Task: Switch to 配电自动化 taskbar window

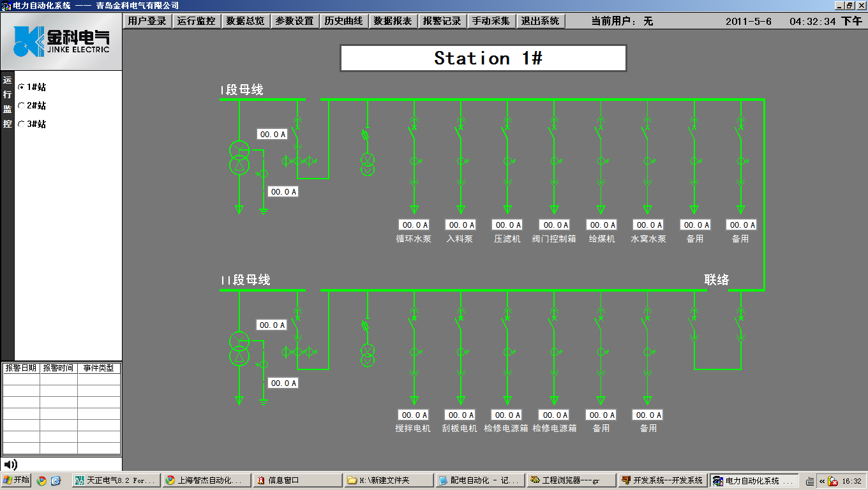Action: click(479, 480)
